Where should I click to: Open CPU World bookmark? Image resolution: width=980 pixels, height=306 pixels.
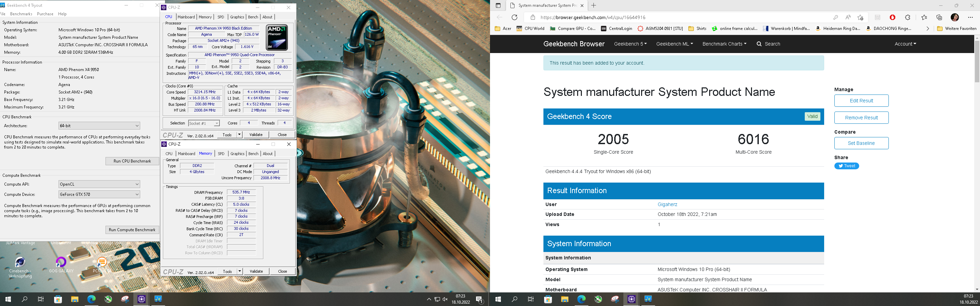click(530, 29)
